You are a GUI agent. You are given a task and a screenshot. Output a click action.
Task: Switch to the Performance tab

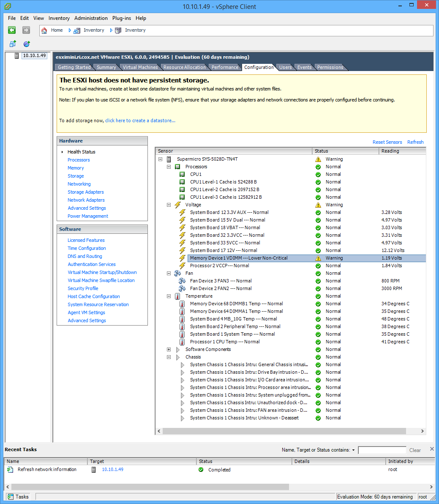225,67
